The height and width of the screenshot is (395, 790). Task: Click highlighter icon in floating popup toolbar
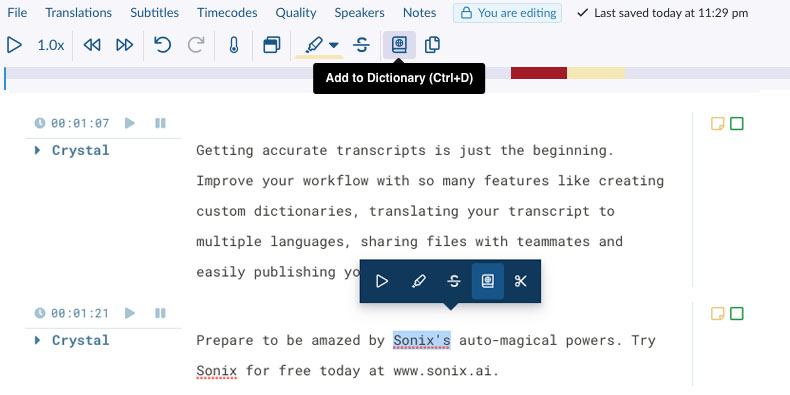tap(418, 281)
